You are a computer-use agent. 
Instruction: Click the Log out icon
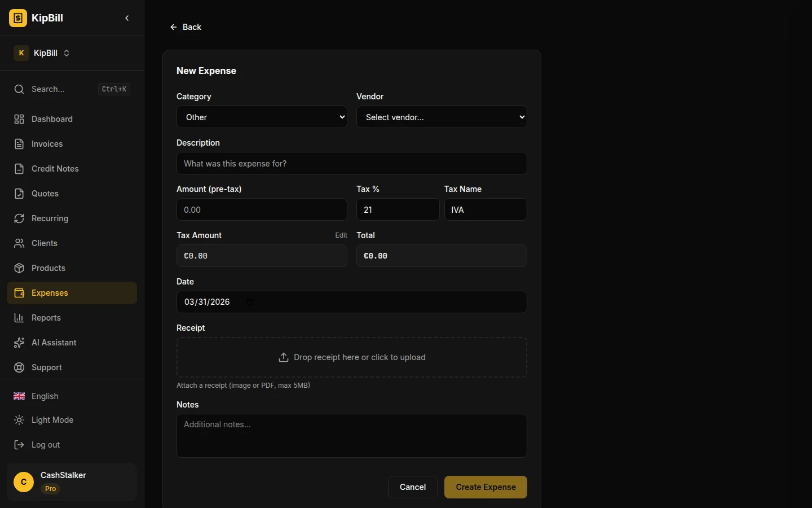tap(19, 445)
